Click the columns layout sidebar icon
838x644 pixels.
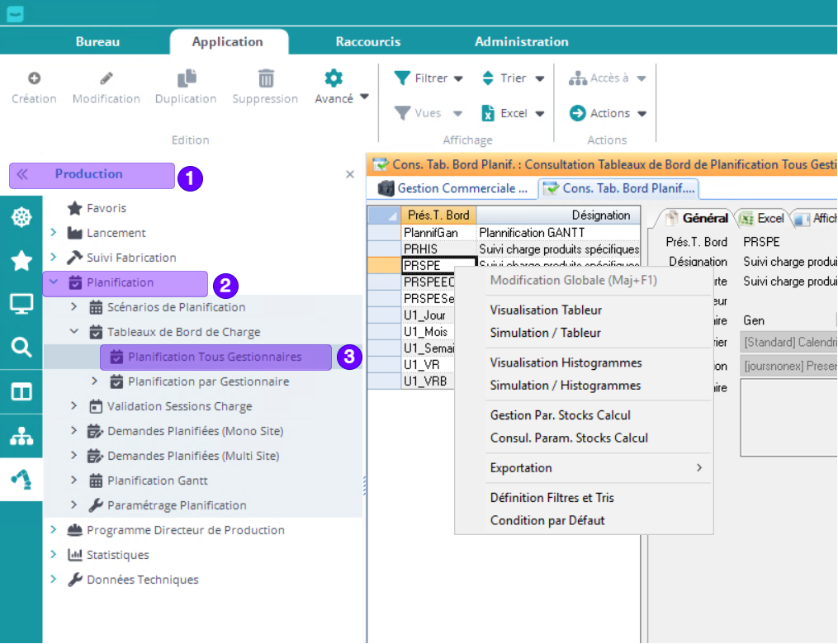click(x=21, y=392)
